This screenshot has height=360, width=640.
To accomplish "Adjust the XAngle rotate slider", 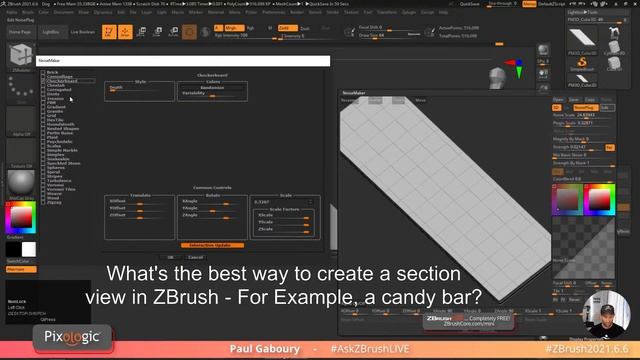I will 212,202.
